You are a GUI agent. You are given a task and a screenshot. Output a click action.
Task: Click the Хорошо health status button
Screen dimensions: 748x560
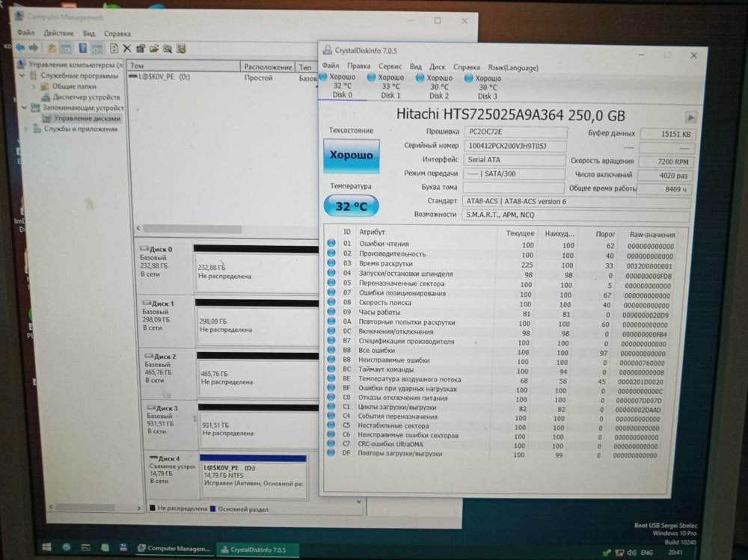[x=351, y=156]
